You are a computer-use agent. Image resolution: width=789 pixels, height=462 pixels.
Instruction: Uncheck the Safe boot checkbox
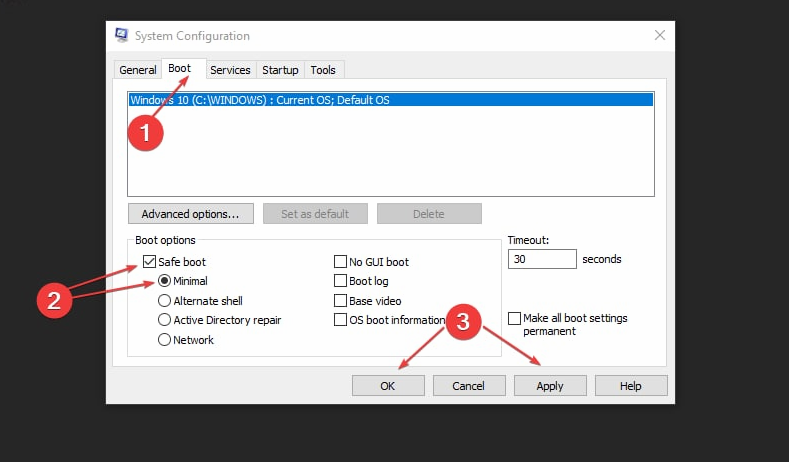[x=149, y=262]
